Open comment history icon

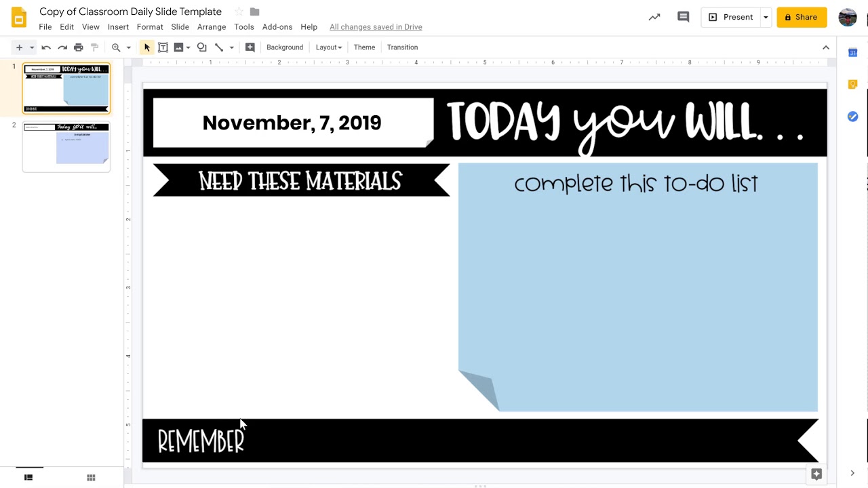tap(683, 17)
